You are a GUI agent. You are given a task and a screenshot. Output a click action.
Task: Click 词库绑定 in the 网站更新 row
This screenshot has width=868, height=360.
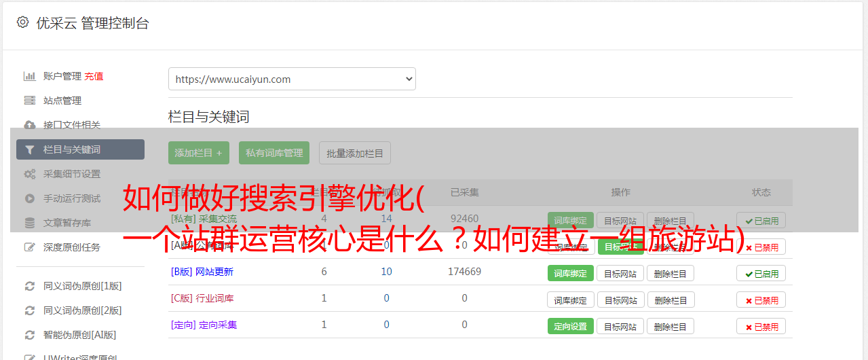pyautogui.click(x=571, y=273)
